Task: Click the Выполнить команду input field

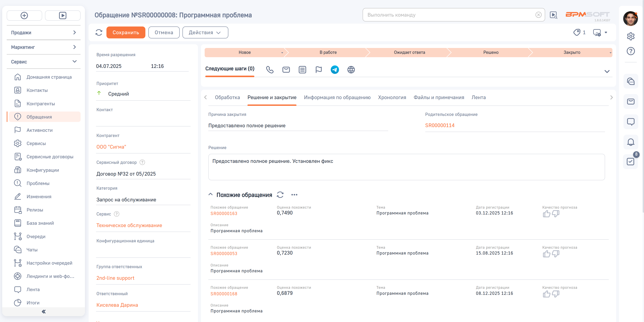Action: coord(450,15)
